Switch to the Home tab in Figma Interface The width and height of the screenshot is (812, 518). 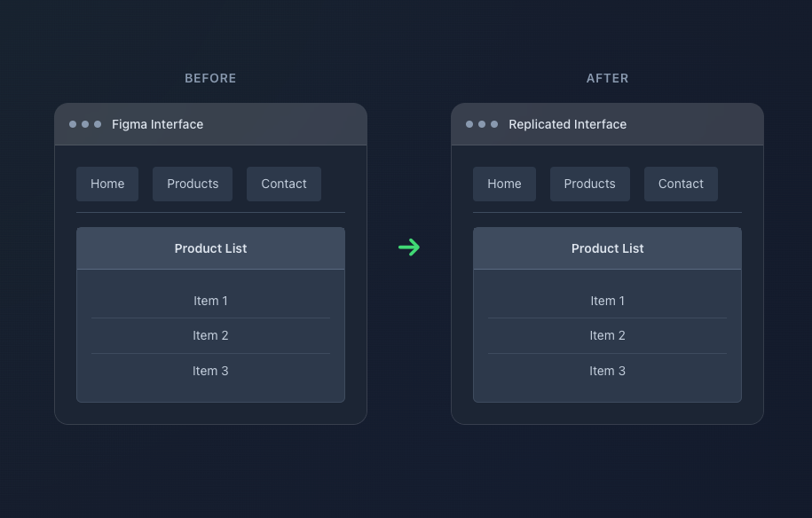point(107,184)
